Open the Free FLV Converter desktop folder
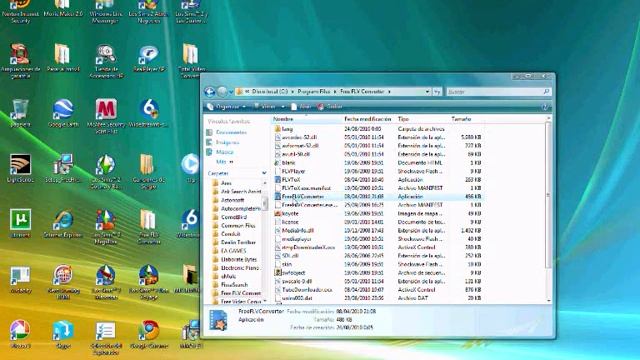Screen dimensions: 640x360 (x=149, y=227)
